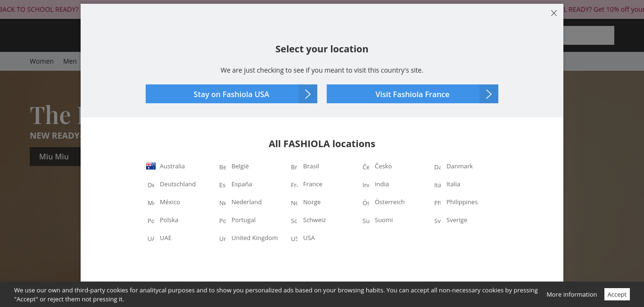This screenshot has height=307, width=644.
Task: Accept cookies in the banner
Action: [617, 294]
